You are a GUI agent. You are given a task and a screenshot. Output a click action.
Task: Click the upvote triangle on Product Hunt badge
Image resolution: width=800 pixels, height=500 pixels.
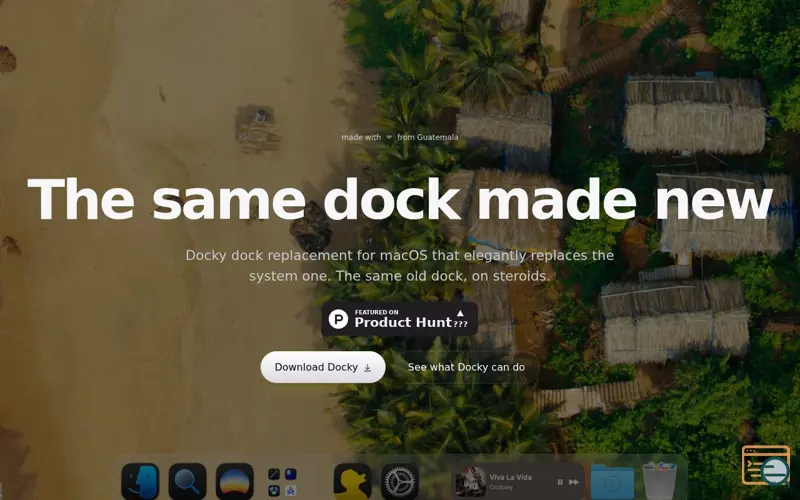[460, 313]
